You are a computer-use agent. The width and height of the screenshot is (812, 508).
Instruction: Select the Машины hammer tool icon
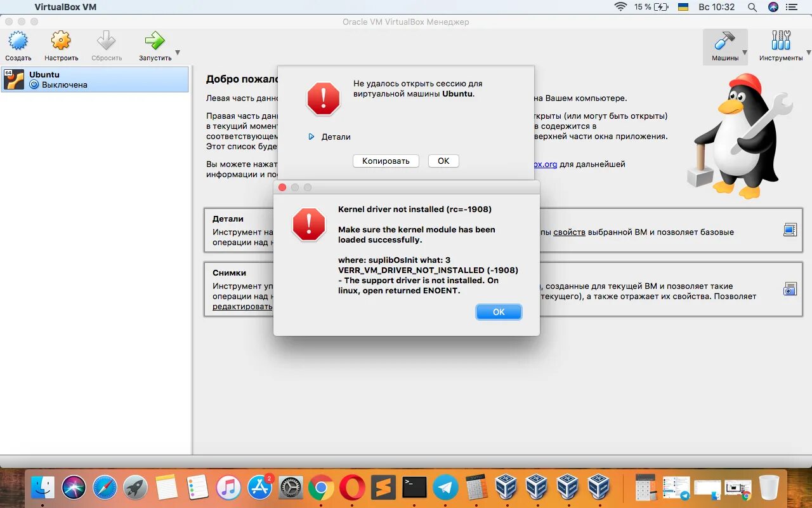click(x=724, y=42)
